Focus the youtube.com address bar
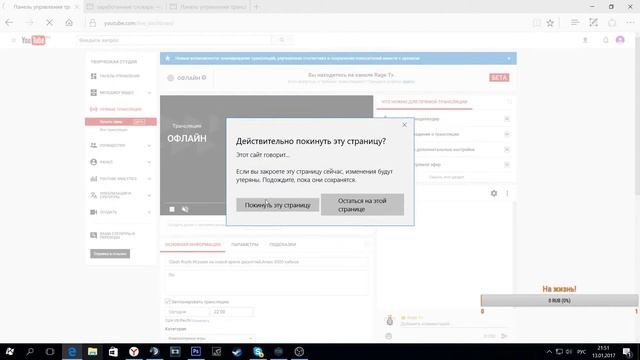Viewport: 640px width, 360px height. [x=310, y=23]
